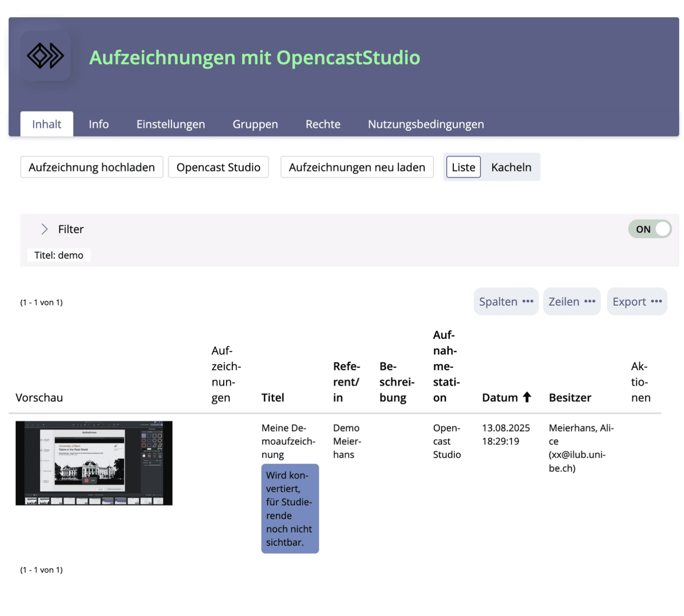Switch to the Einstellungen tab
684x616 pixels.
170,124
